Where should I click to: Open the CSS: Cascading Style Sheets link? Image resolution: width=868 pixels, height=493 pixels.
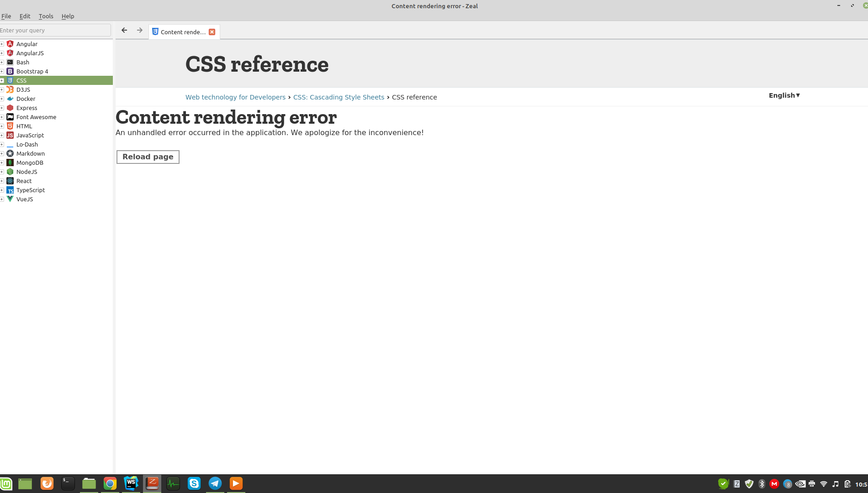pos(339,97)
